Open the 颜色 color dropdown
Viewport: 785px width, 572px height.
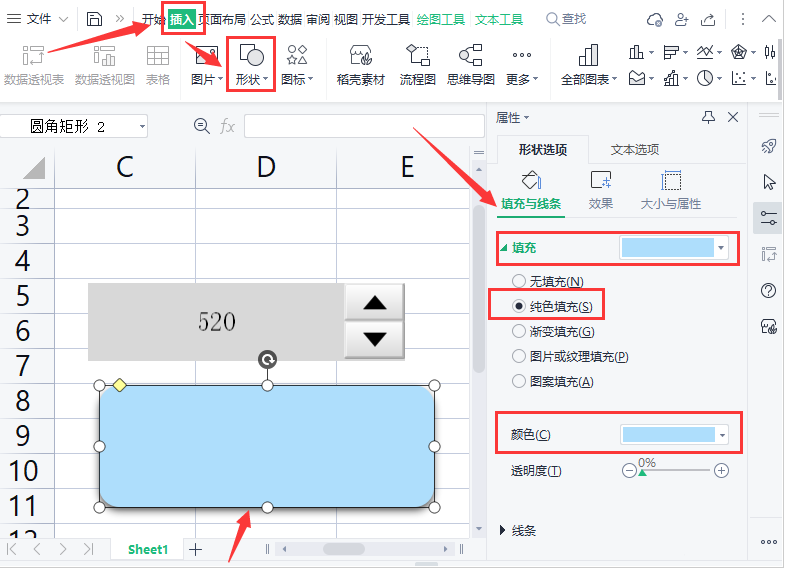tap(722, 435)
